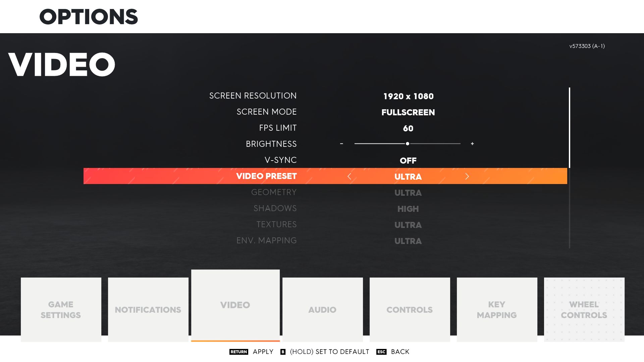Open NOTIFICATIONS tab
644x362 pixels.
[148, 310]
